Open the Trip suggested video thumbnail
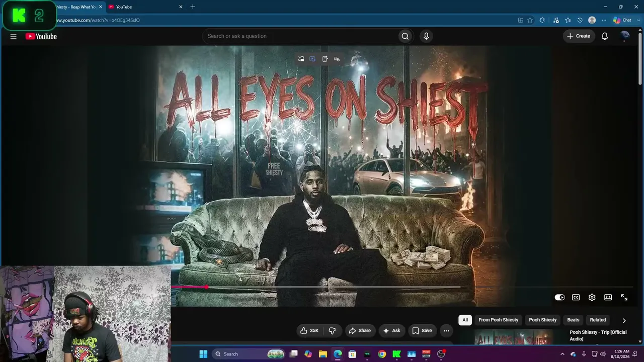 [x=513, y=337]
